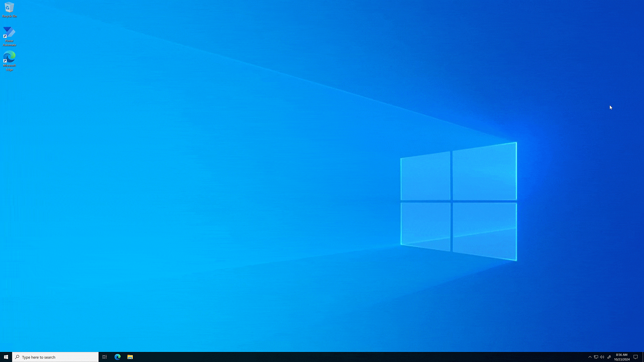Open the Action Center
Viewport: 644px width, 362px height.
pyautogui.click(x=636, y=357)
